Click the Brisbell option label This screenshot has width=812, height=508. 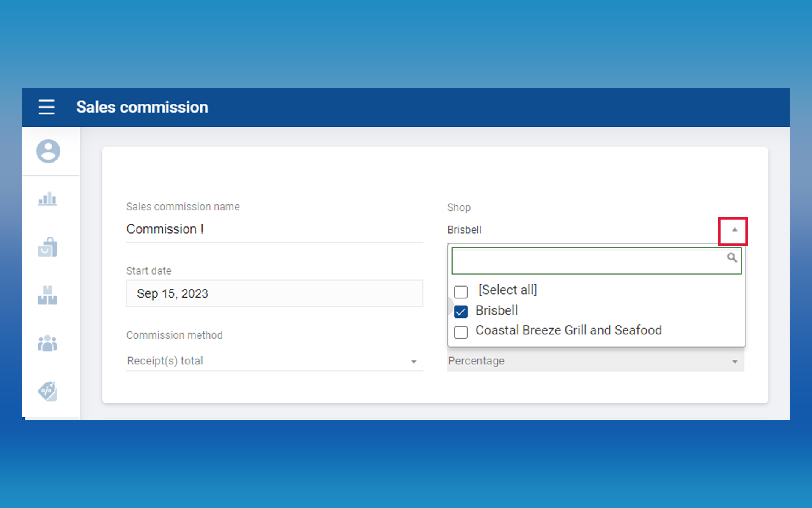(497, 310)
